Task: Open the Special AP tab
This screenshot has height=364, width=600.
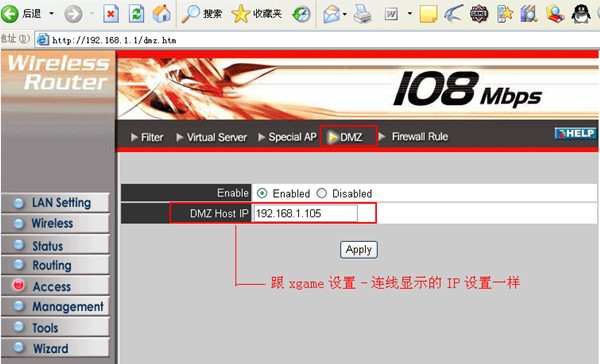Action: 287,137
